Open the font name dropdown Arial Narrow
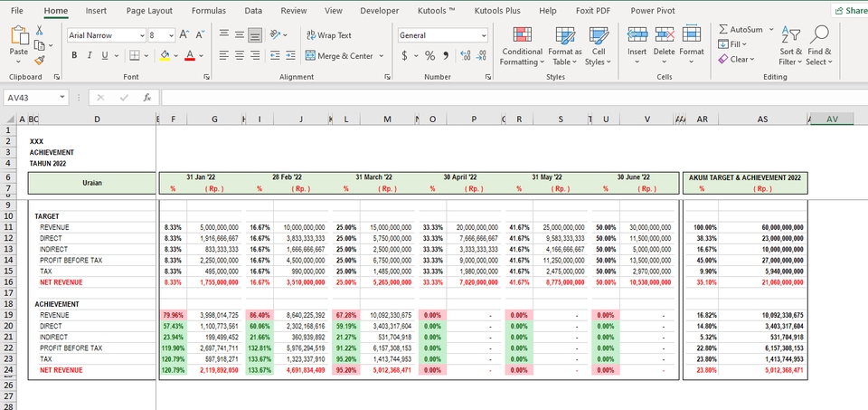Image resolution: width=868 pixels, height=410 pixels. click(x=107, y=35)
